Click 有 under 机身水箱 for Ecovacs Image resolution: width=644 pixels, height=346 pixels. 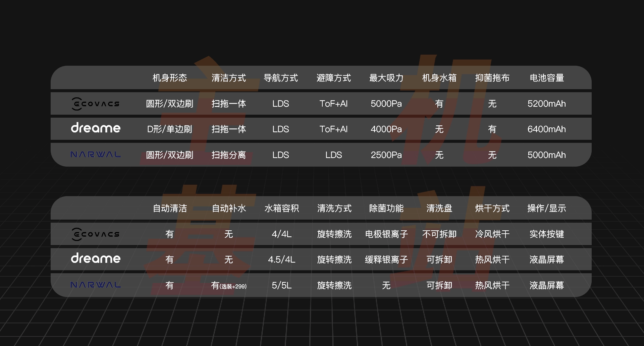439,104
